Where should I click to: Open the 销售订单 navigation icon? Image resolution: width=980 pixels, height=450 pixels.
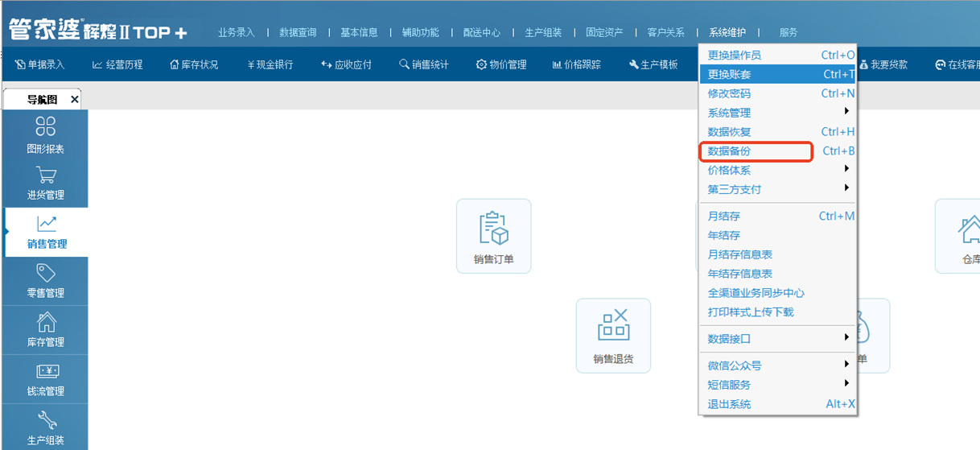pos(493,229)
